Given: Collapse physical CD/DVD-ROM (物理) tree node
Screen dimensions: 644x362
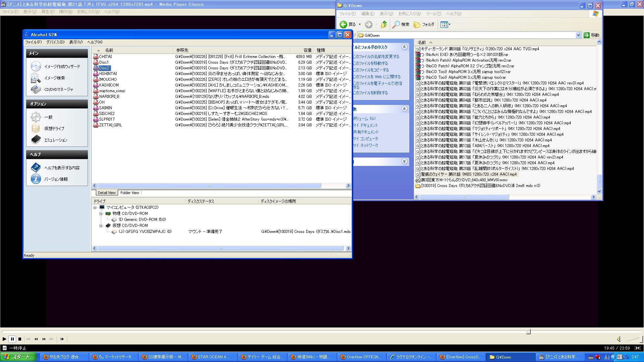Looking at the screenshot, I should pos(101,214).
